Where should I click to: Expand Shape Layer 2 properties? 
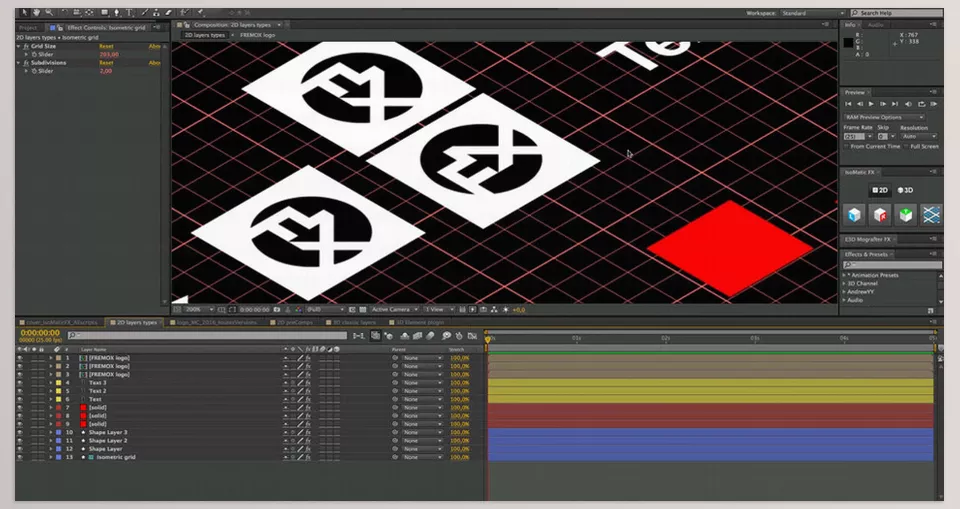click(x=51, y=440)
